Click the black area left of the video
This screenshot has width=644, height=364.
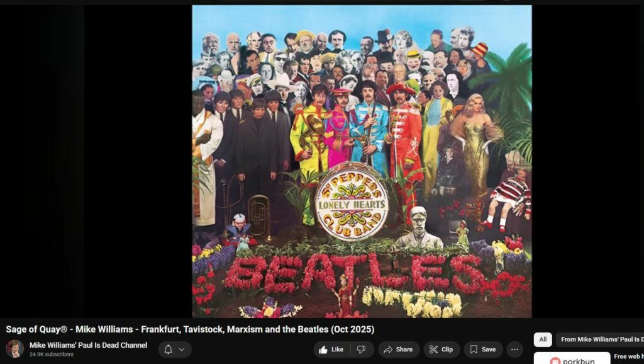tap(94, 157)
